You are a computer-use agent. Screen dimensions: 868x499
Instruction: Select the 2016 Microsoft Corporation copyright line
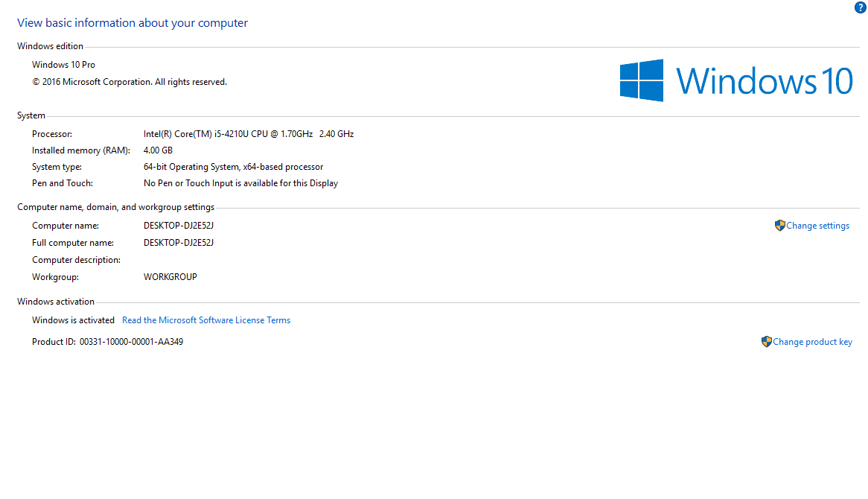click(130, 82)
